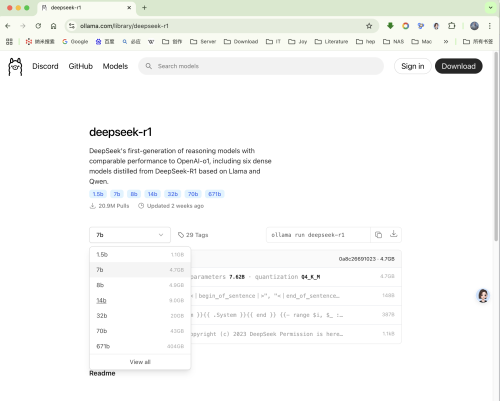Open the parameters 7.62B file row
This screenshot has width=500, height=401.
[296, 277]
